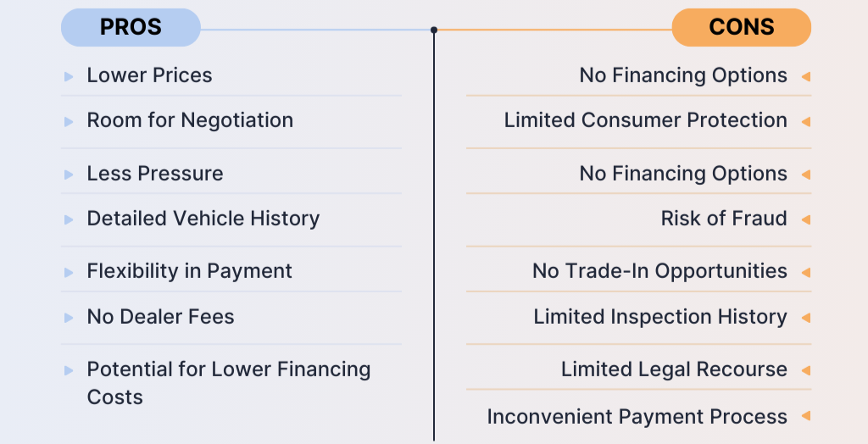Screen dimensions: 868x444
Task: Click the orange arrow beside Limited Legal Recourse
Action: pos(806,370)
